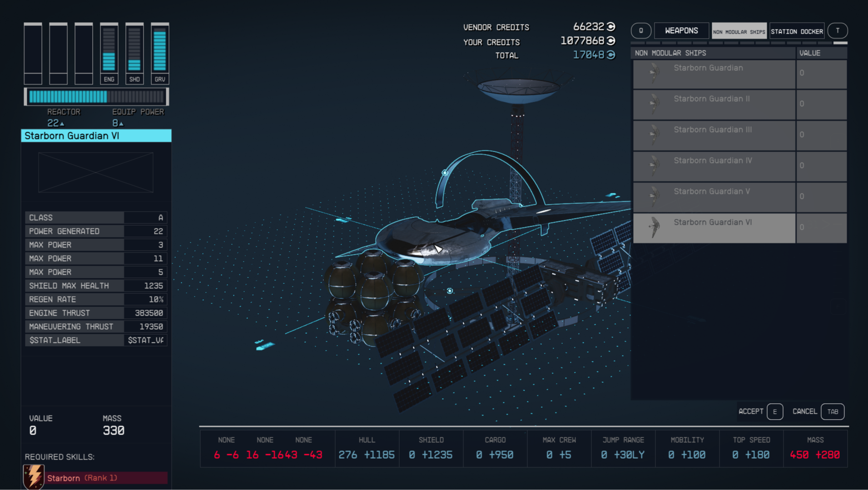
Task: Click the Non Modular Ships column header
Action: click(x=713, y=53)
